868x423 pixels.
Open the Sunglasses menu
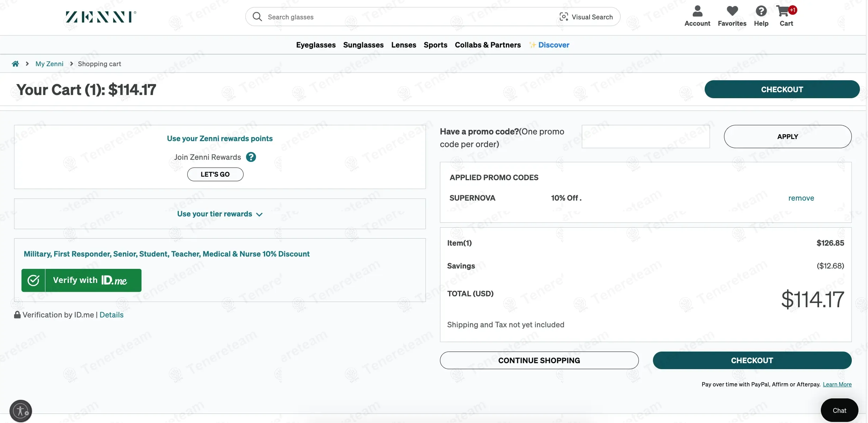pyautogui.click(x=363, y=45)
